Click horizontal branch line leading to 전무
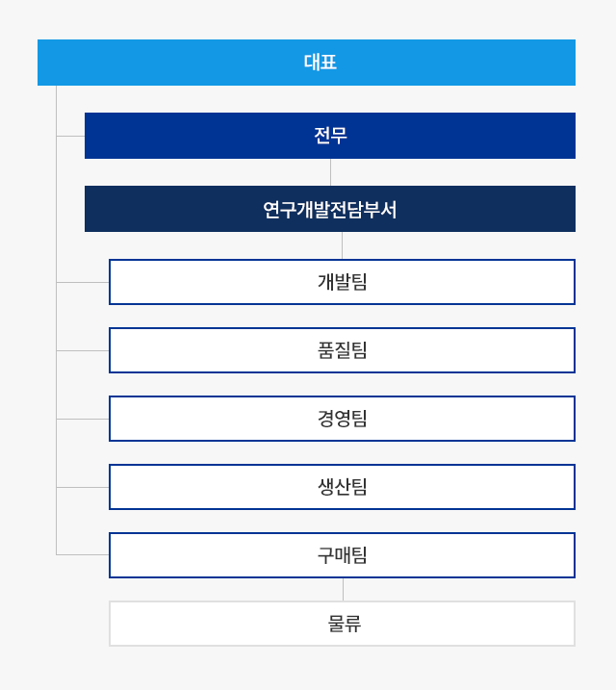 pos(70,136)
